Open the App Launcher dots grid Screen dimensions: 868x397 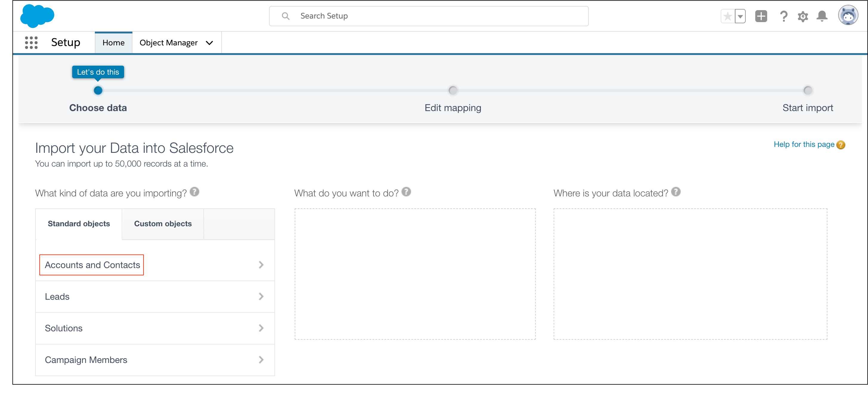(31, 43)
